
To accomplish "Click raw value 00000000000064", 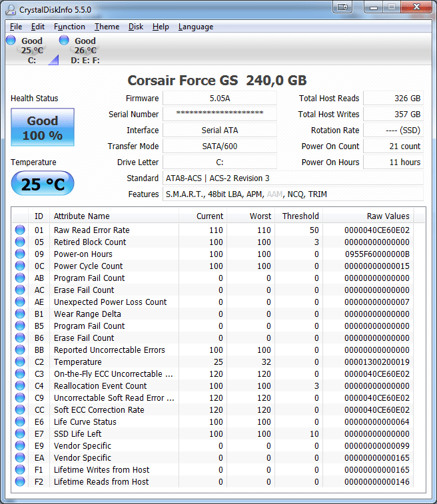I will click(x=377, y=421).
